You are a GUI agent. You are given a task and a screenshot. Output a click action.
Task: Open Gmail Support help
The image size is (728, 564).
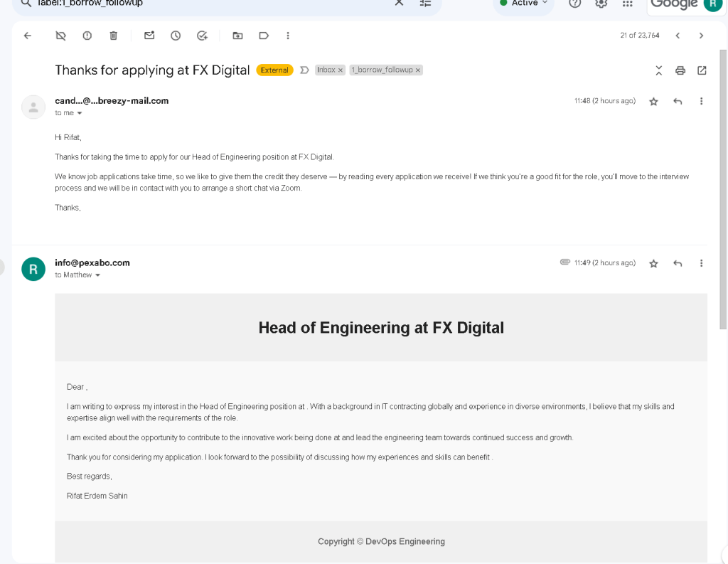pos(574,3)
